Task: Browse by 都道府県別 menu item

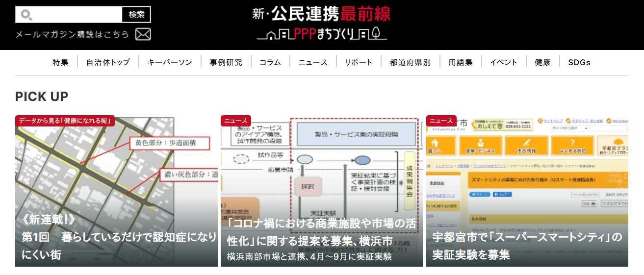Action: (x=410, y=62)
